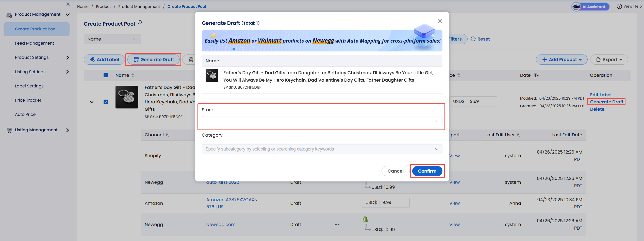Click Delete operation link
This screenshot has height=241, width=644.
tap(597, 109)
